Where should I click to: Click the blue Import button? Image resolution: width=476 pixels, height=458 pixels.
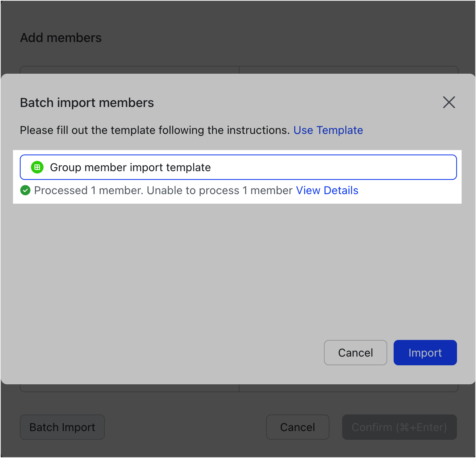pos(425,353)
